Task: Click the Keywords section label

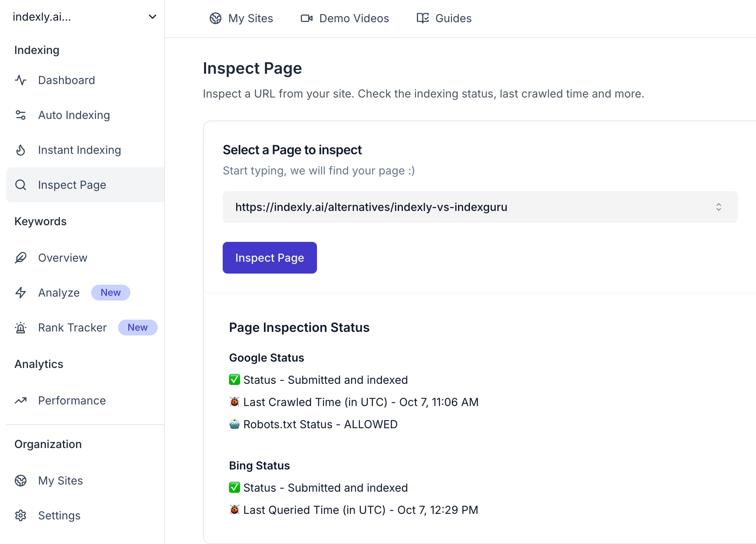Action: (x=40, y=221)
